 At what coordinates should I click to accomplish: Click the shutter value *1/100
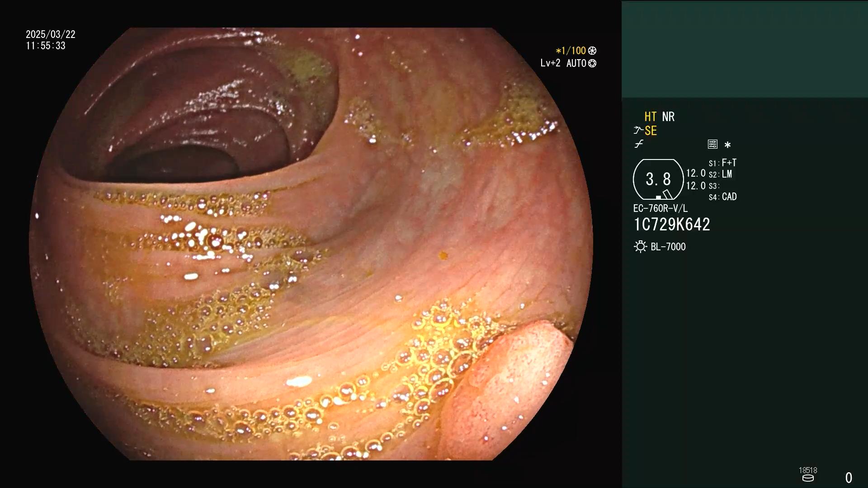[571, 51]
